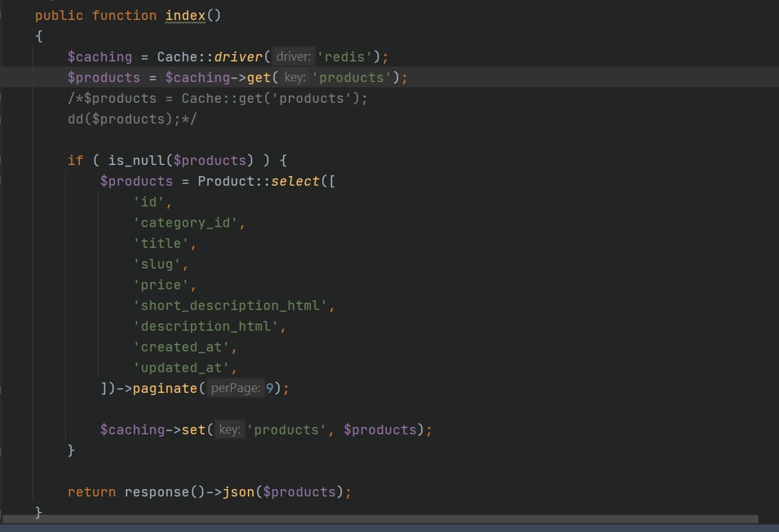Click $products argument in set call
Screen dimensions: 779x532
[x=380, y=431]
